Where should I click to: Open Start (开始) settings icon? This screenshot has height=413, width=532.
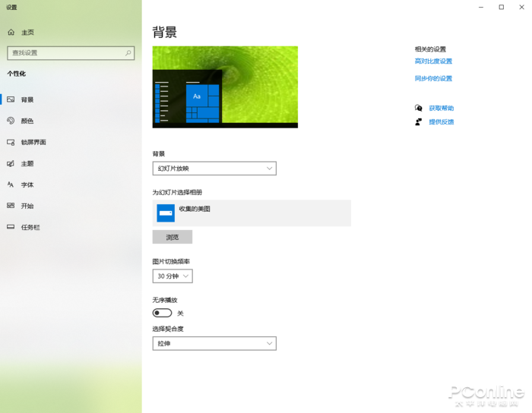[x=11, y=206]
